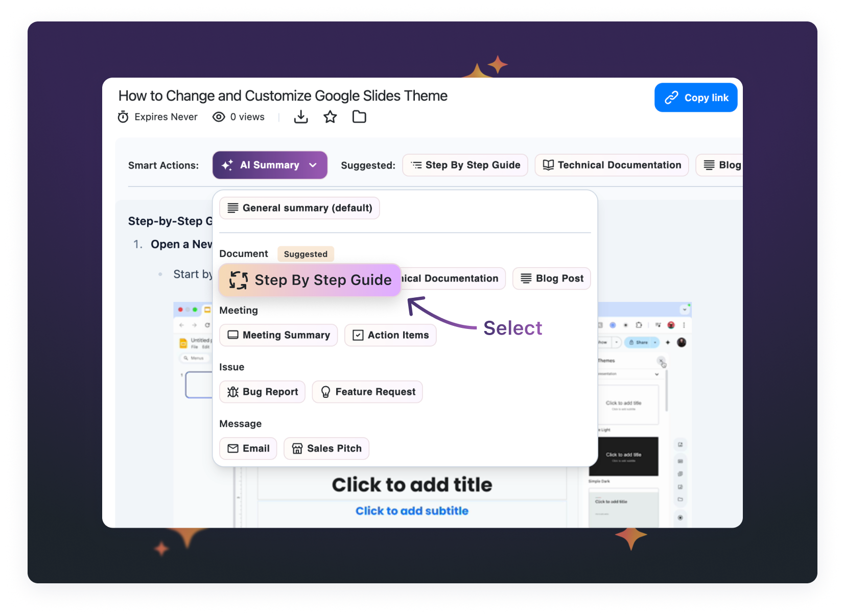Click suggested Technical Documentation chip
Screen dimensions: 844x616
pos(612,165)
